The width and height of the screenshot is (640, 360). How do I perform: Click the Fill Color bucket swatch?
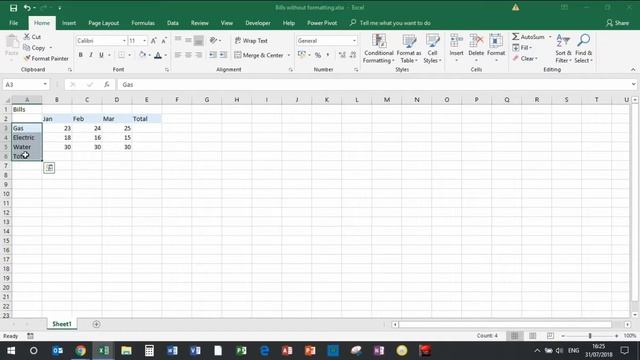[x=142, y=55]
